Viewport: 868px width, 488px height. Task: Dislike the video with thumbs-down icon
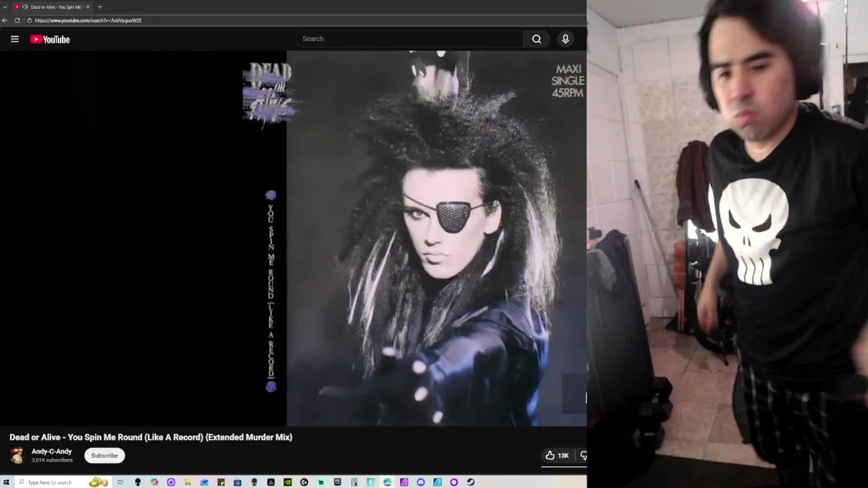(x=583, y=455)
